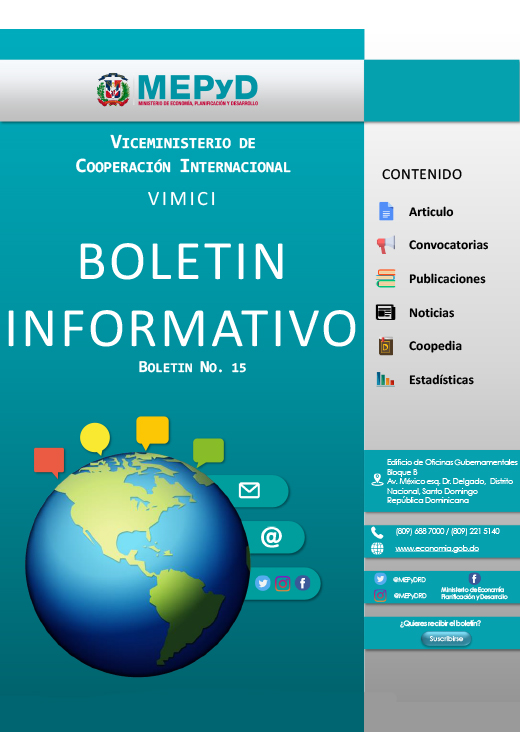
Task: Click the Earth globe illustration
Action: [138, 564]
